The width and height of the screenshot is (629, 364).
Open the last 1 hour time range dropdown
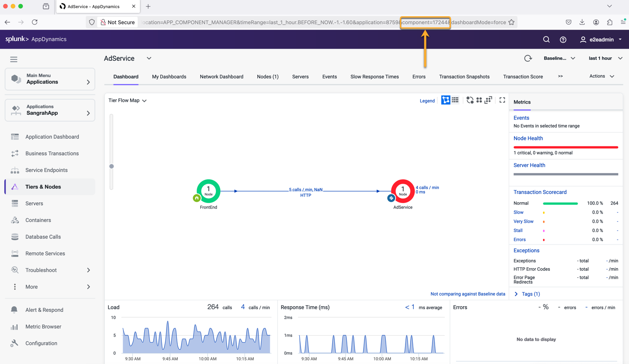point(605,58)
